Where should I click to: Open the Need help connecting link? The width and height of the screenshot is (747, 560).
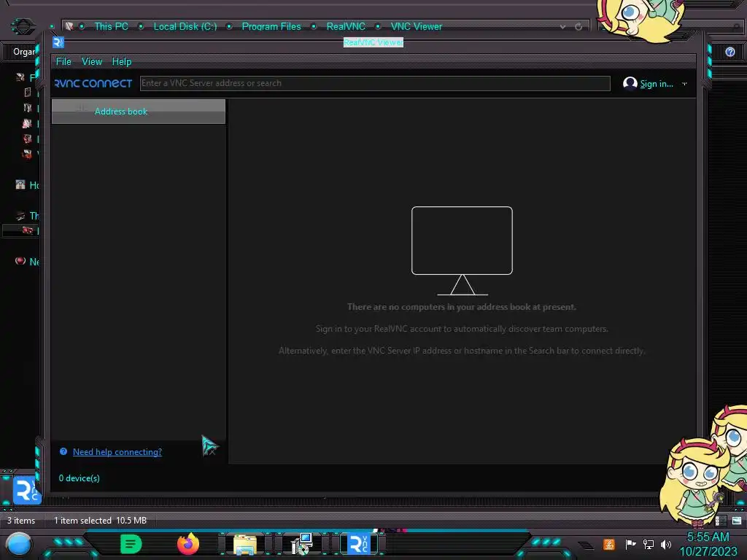(117, 452)
